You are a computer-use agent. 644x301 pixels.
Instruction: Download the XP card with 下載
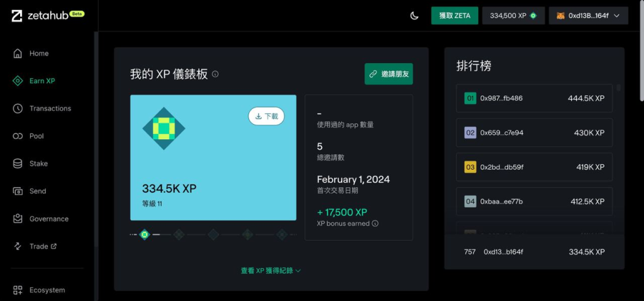pyautogui.click(x=266, y=116)
